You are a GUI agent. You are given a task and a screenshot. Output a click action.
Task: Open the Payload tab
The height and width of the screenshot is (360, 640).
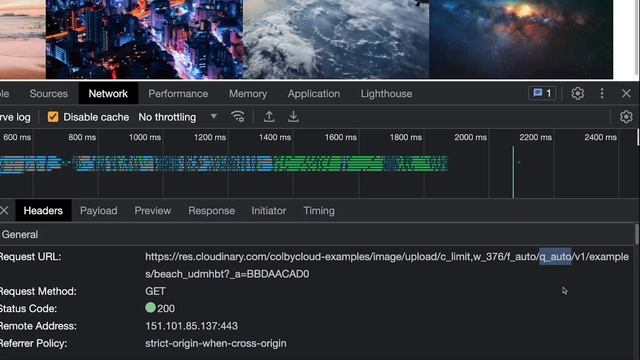(x=98, y=211)
